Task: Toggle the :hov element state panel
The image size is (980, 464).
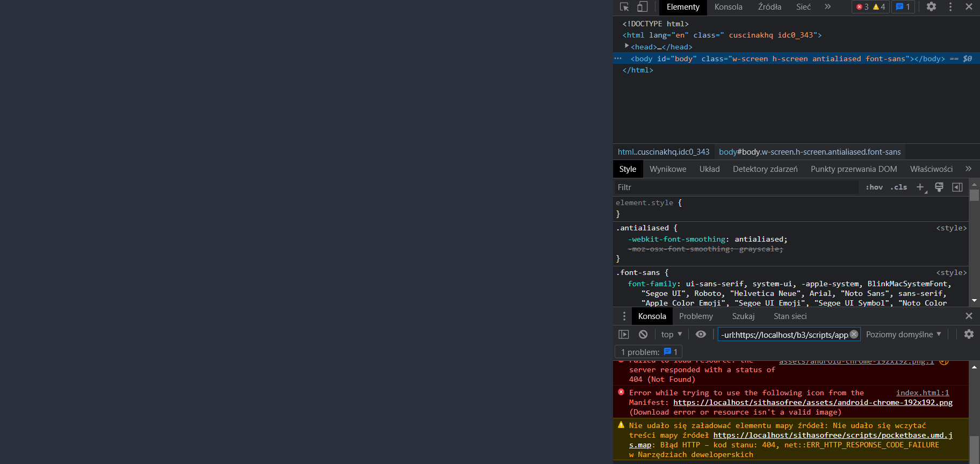Action: pos(874,187)
